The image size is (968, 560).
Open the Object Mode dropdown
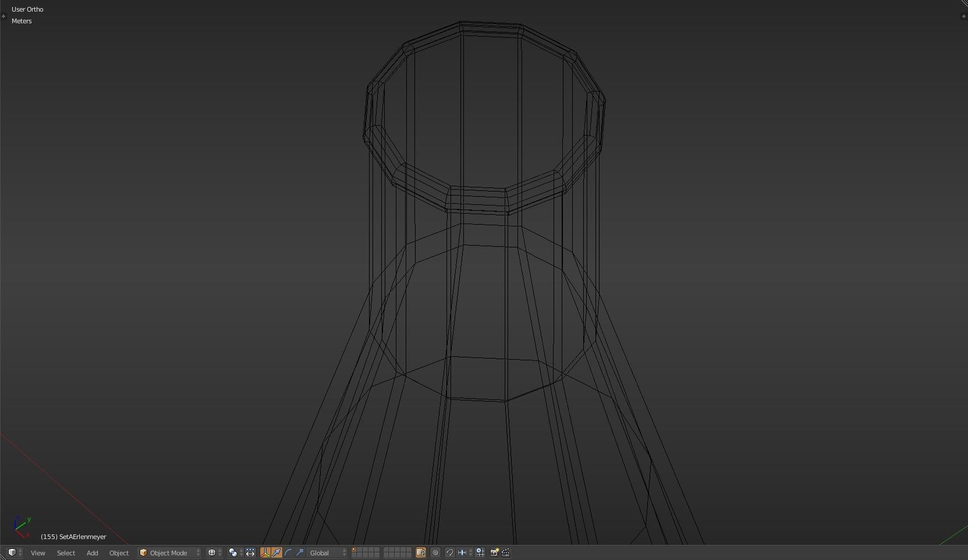tap(169, 552)
